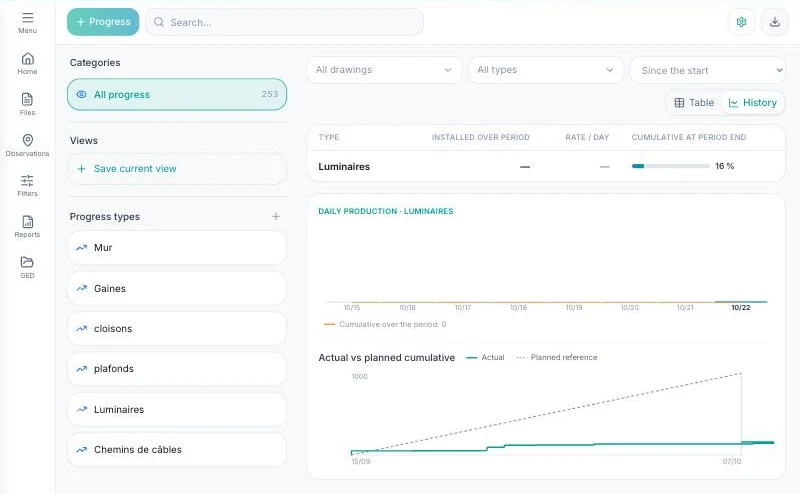Select the Luminaires progress type
This screenshot has width=800, height=494.
(x=177, y=409)
